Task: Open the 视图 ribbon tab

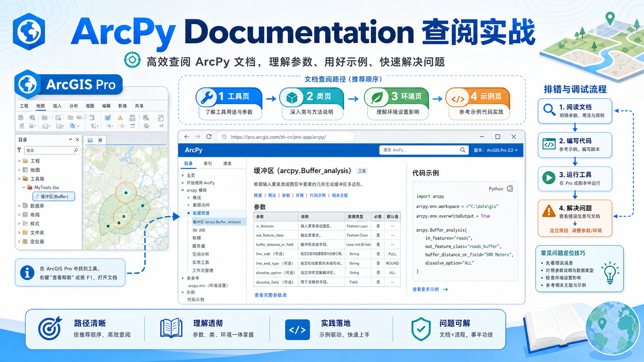Action: [x=90, y=106]
